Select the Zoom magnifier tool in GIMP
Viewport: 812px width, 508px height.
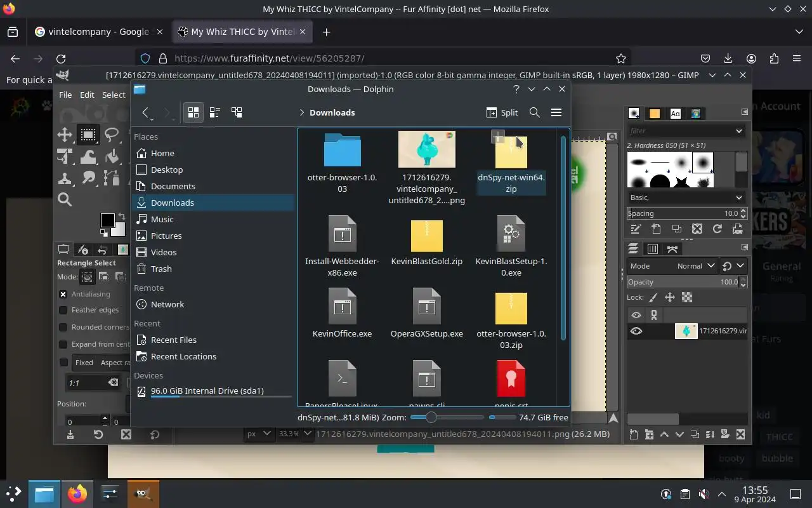click(x=65, y=200)
